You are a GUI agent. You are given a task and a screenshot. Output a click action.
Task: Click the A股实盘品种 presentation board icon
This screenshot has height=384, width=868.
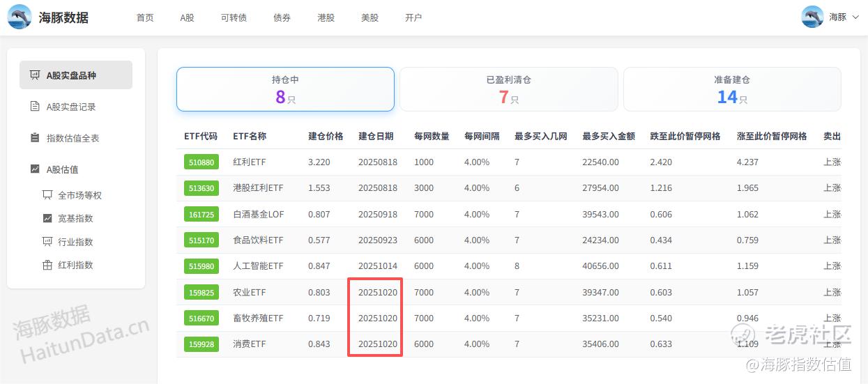[x=35, y=75]
